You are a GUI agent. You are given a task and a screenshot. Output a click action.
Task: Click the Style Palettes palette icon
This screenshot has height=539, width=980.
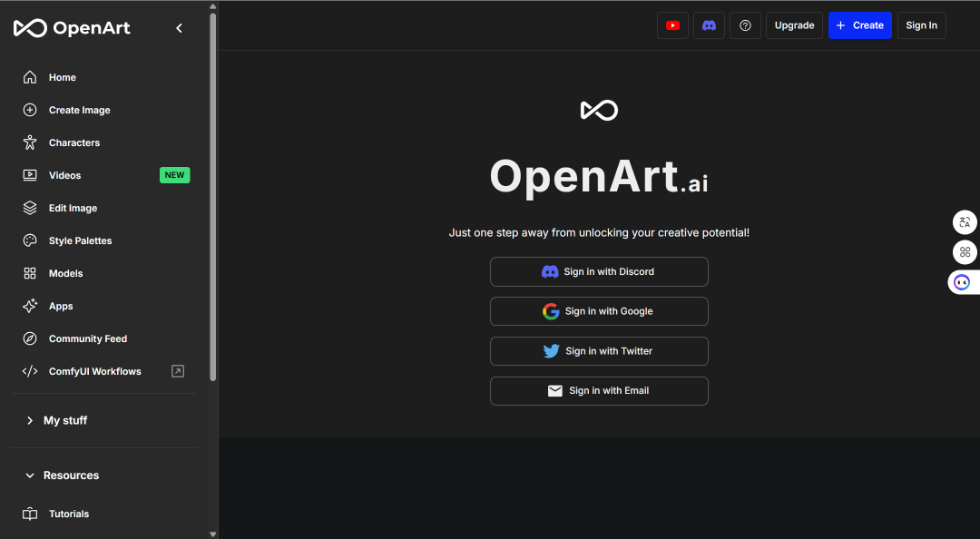click(x=30, y=240)
